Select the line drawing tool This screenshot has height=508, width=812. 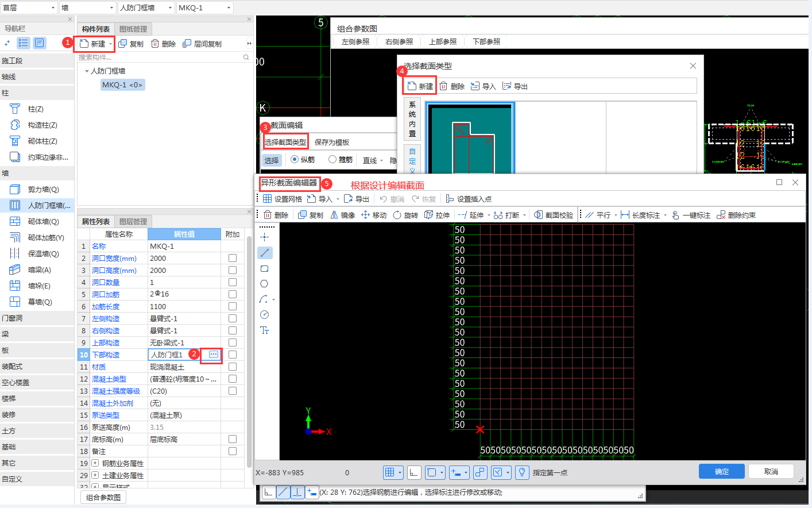(265, 253)
